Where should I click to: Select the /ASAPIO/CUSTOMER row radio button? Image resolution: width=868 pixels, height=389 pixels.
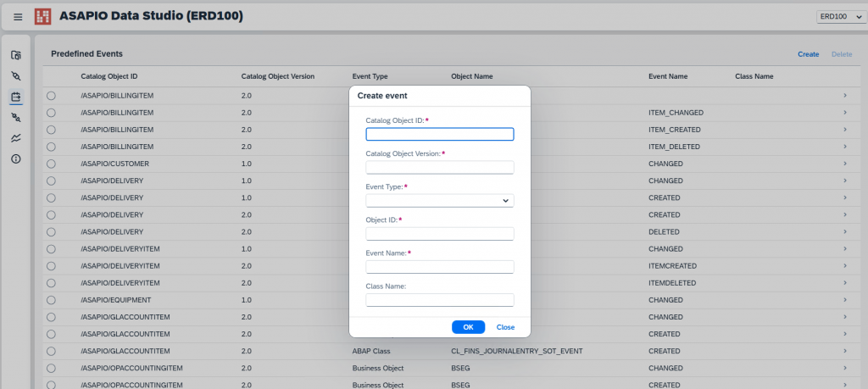pos(51,164)
